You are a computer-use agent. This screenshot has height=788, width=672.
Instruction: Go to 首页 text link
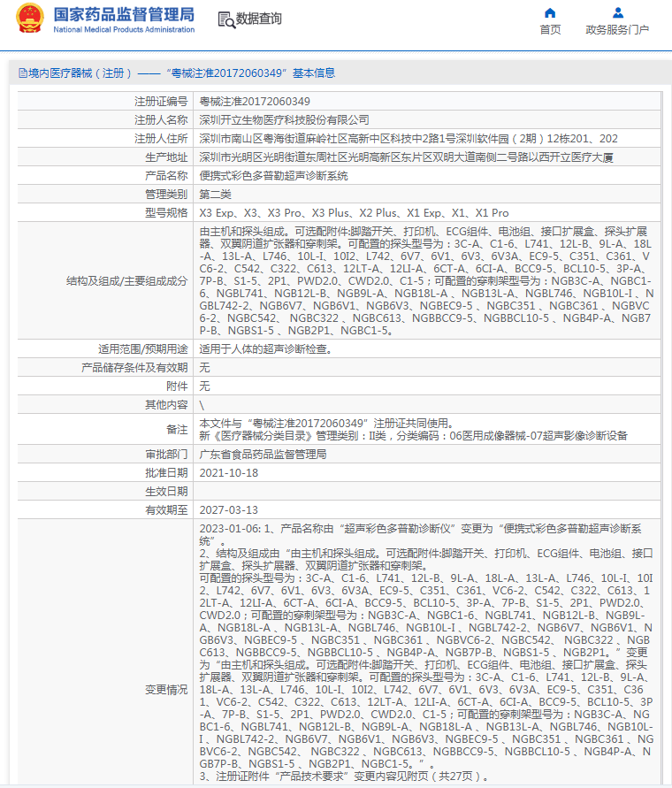pos(550,30)
